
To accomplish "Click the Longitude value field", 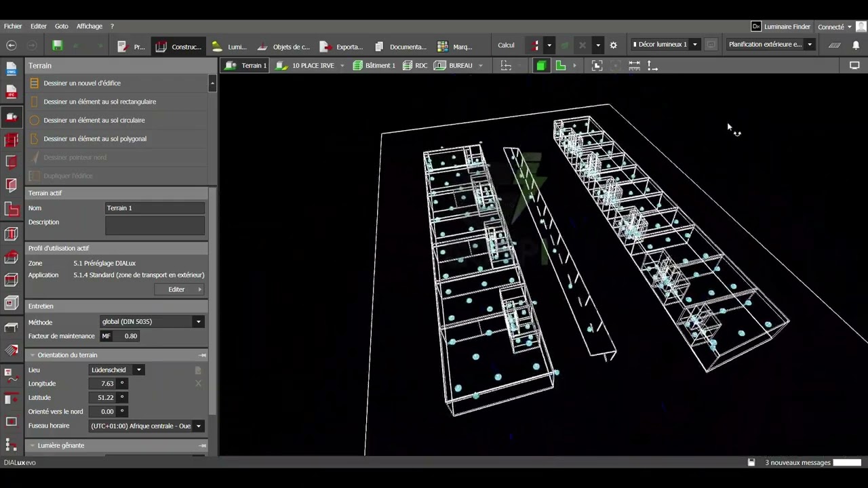I will [103, 384].
